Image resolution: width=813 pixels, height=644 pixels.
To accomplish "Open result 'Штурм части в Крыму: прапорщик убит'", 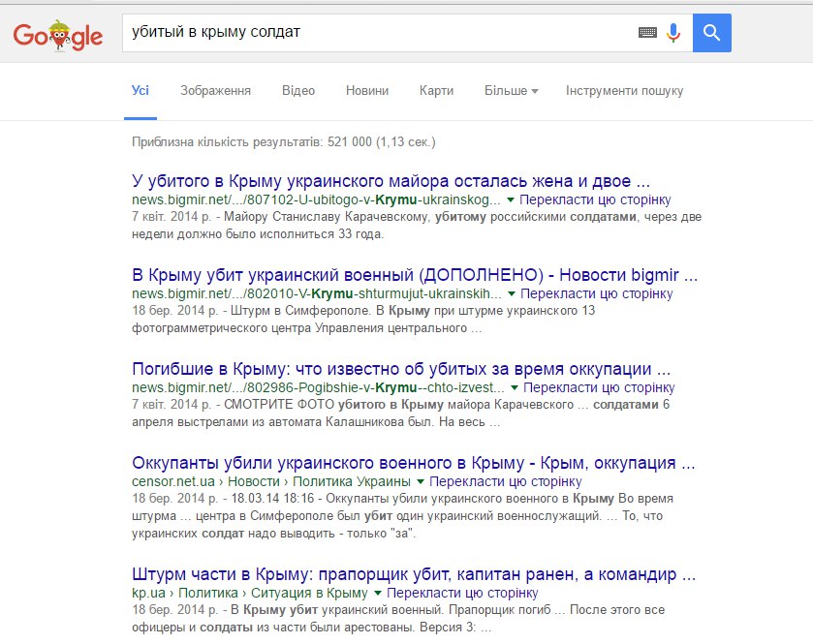I will (x=414, y=574).
